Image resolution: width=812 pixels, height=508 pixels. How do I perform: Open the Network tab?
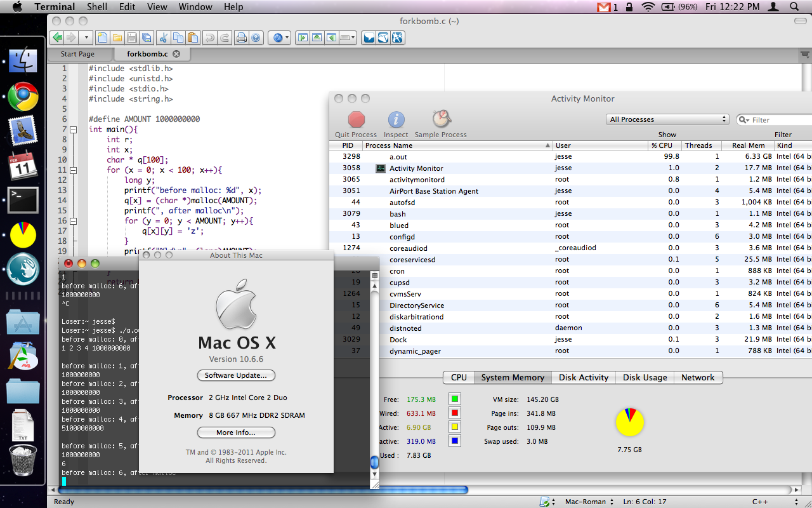[698, 377]
